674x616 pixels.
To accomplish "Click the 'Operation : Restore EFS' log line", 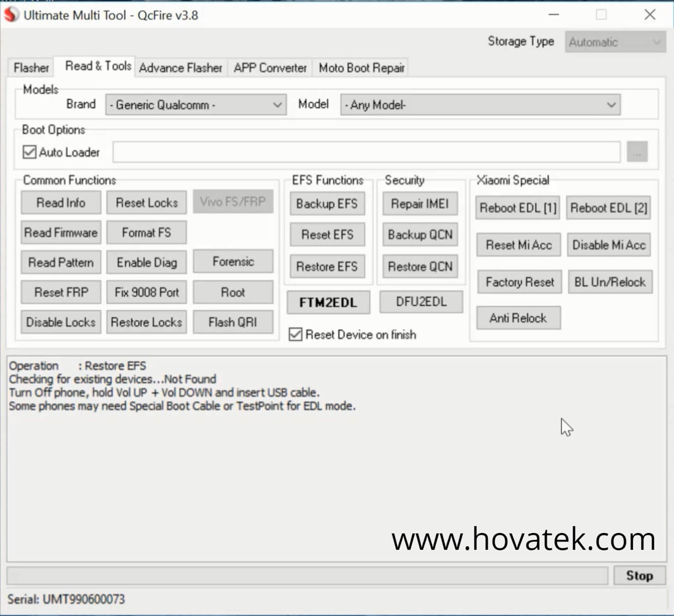I will point(78,366).
